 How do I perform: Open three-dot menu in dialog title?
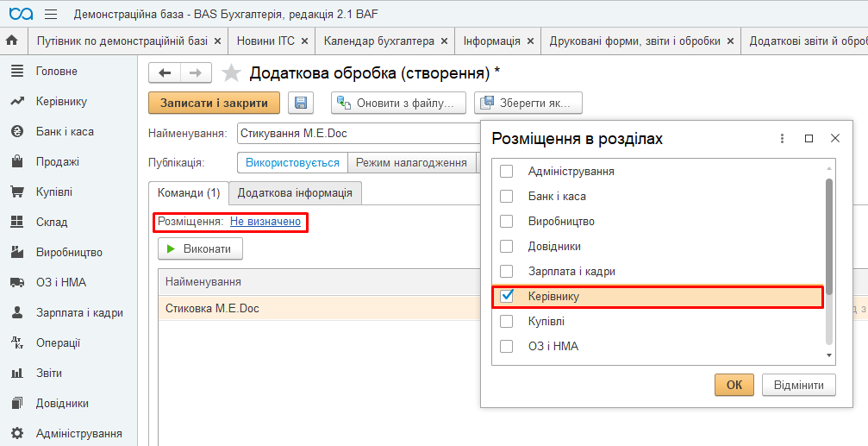(782, 138)
